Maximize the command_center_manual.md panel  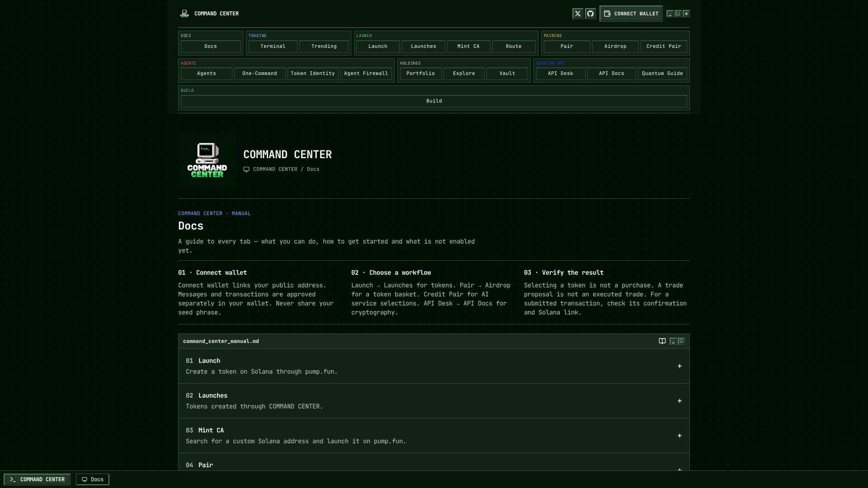[681, 341]
